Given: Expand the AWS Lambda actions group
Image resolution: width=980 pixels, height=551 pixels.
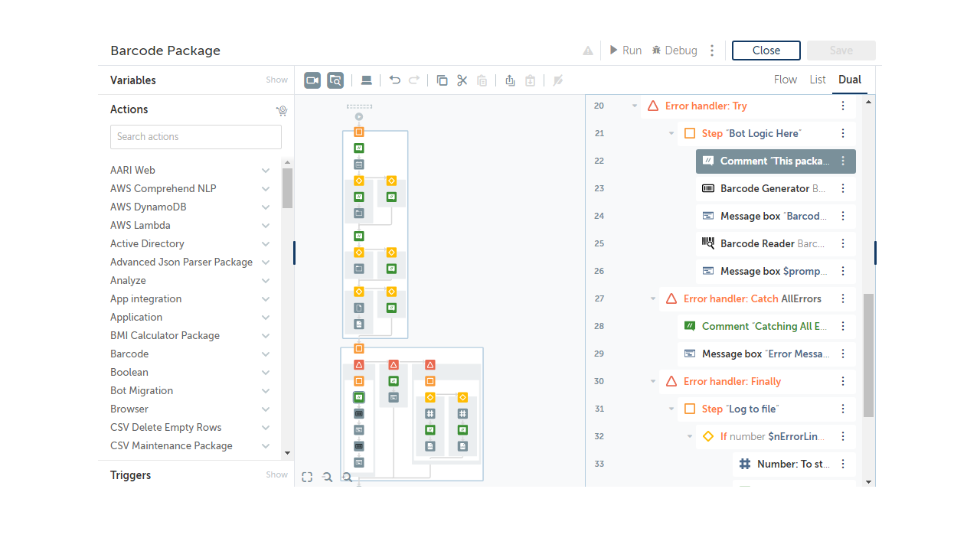Looking at the screenshot, I should point(266,225).
